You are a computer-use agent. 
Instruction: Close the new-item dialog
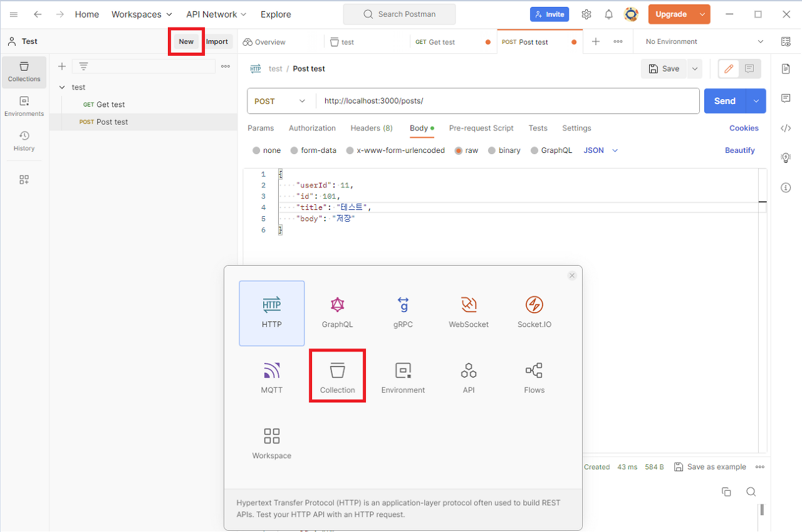(571, 276)
